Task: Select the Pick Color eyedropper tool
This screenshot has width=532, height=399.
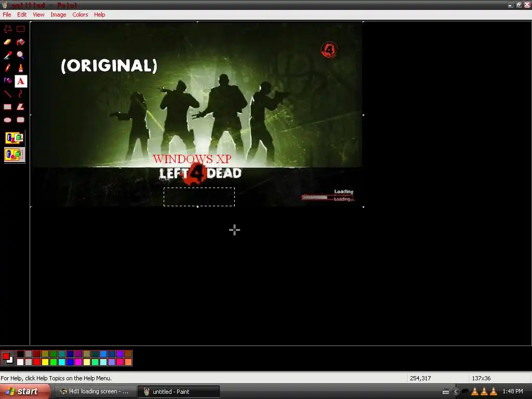Action: [x=7, y=55]
